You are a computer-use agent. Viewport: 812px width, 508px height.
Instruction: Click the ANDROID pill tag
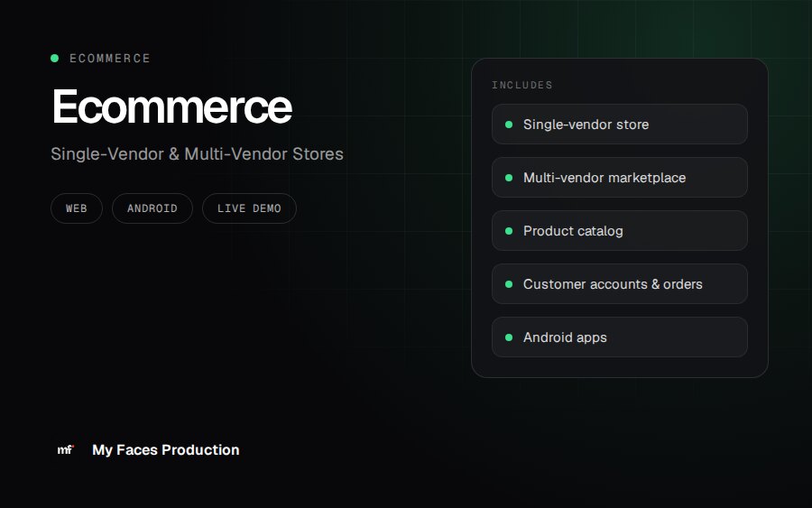coord(152,208)
